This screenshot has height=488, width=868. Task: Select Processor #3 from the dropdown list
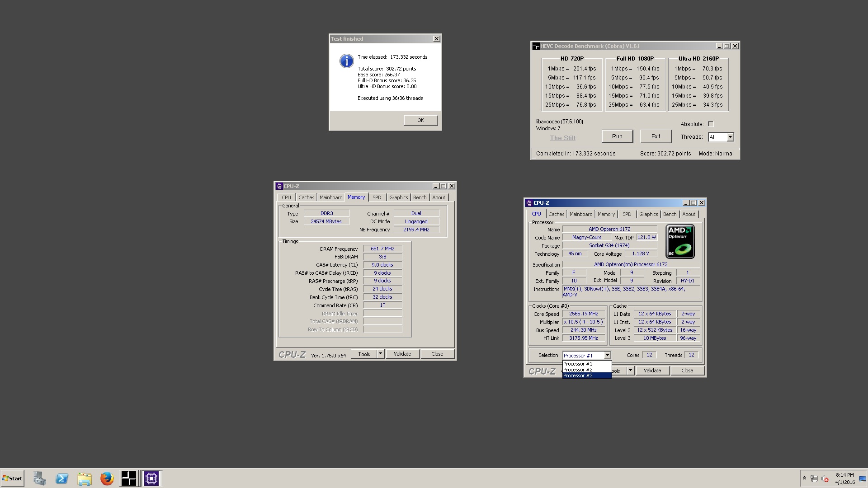587,375
